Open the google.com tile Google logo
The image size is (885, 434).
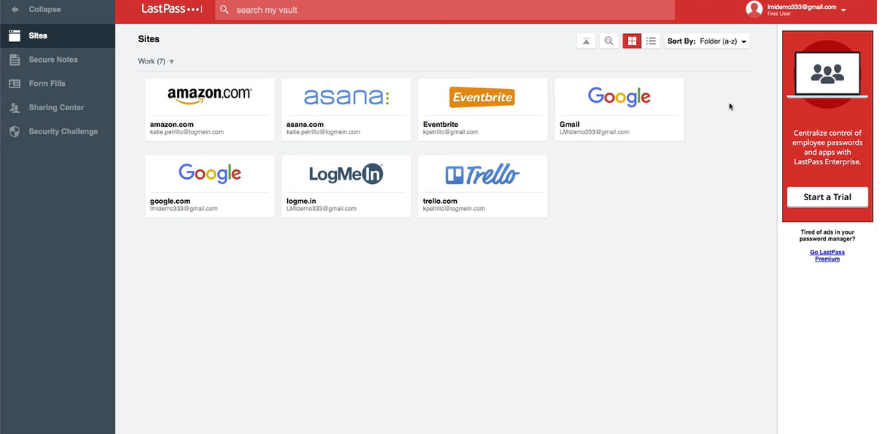tap(209, 173)
